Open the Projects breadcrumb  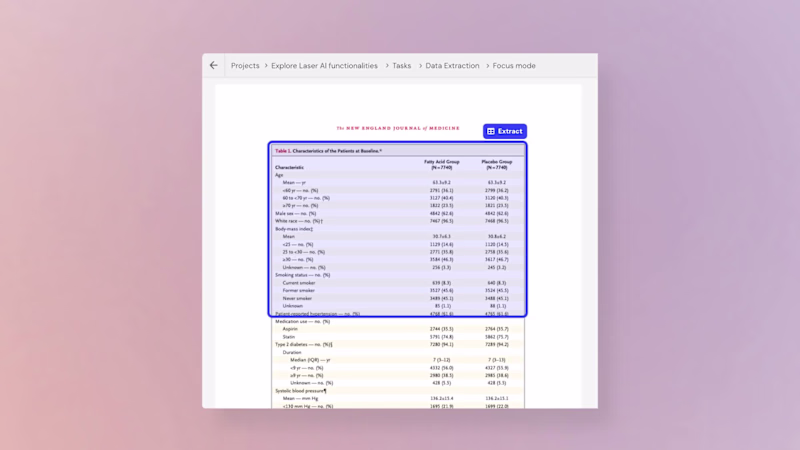[245, 66]
